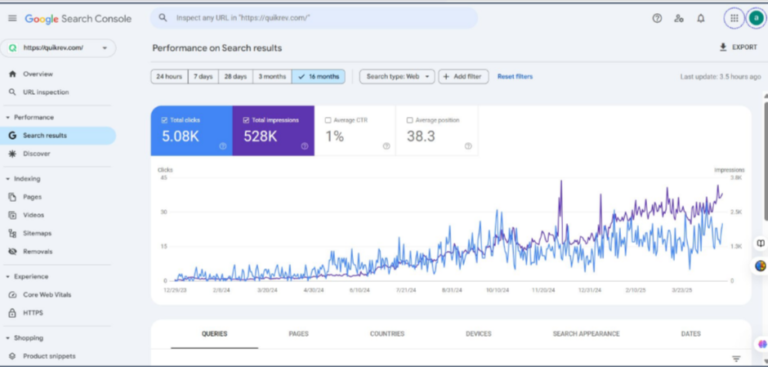Click the Google G icon beside Search results
The width and height of the screenshot is (768, 367).
click(13, 136)
